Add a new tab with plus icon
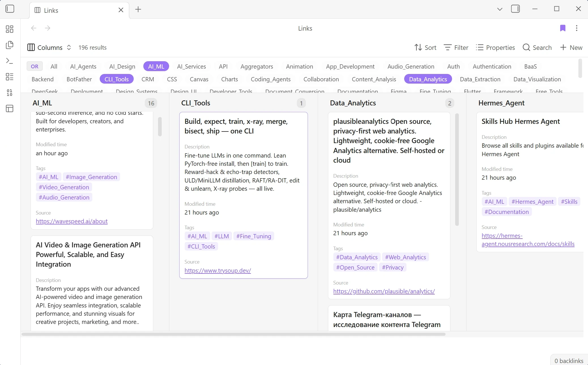Screen dimensions: 588x365 click(x=138, y=9)
